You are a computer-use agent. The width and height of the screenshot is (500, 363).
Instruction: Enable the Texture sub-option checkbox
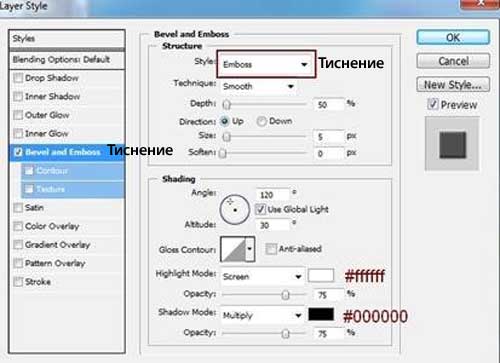(x=29, y=189)
